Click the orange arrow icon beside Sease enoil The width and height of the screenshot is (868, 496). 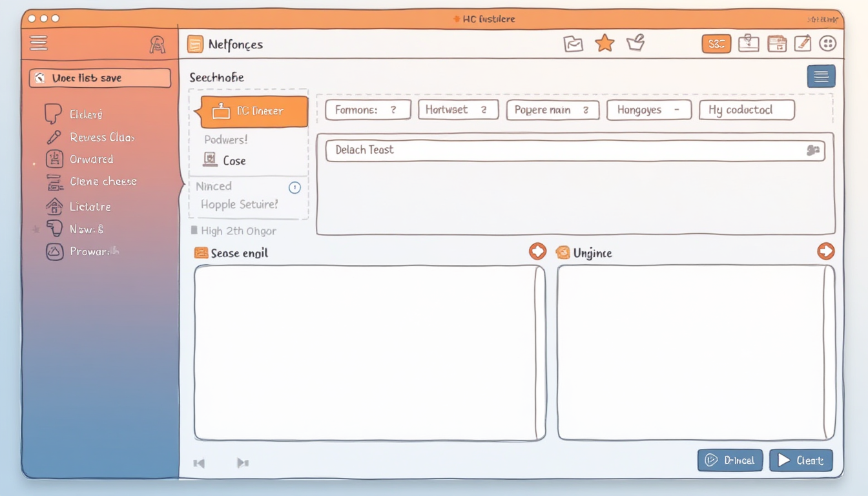pyautogui.click(x=537, y=252)
